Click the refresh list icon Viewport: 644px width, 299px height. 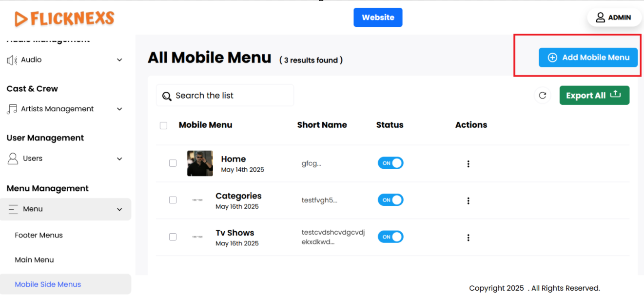point(542,96)
